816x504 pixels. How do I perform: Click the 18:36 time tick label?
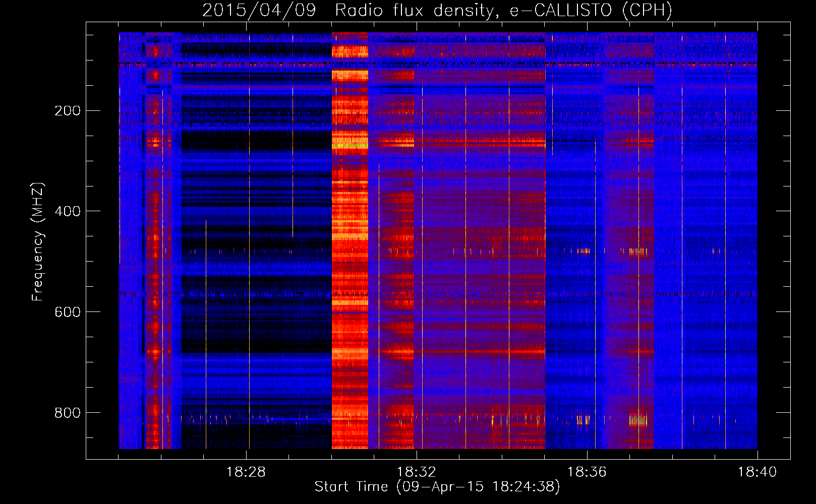(587, 472)
